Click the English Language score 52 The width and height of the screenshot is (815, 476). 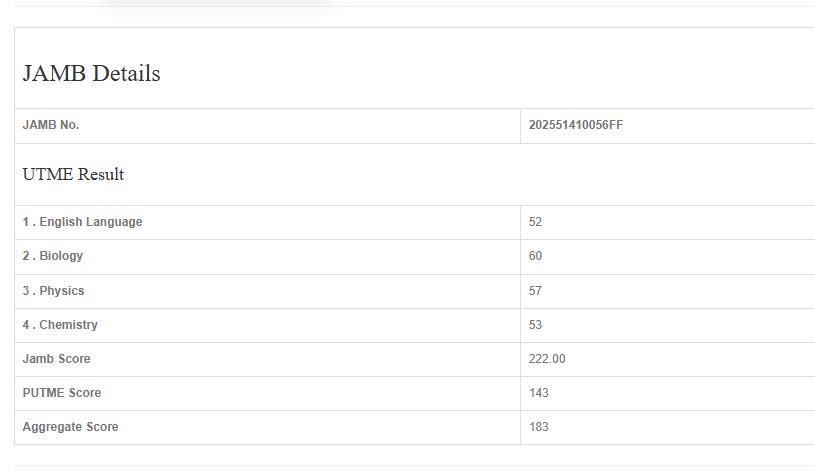(x=535, y=222)
